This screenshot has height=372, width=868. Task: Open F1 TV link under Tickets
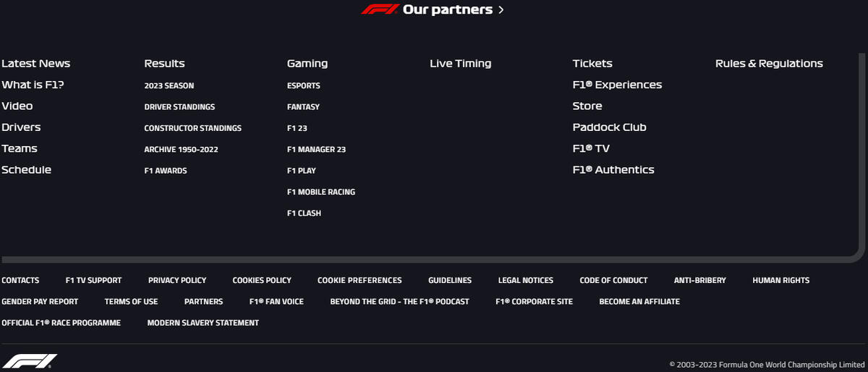pos(590,148)
